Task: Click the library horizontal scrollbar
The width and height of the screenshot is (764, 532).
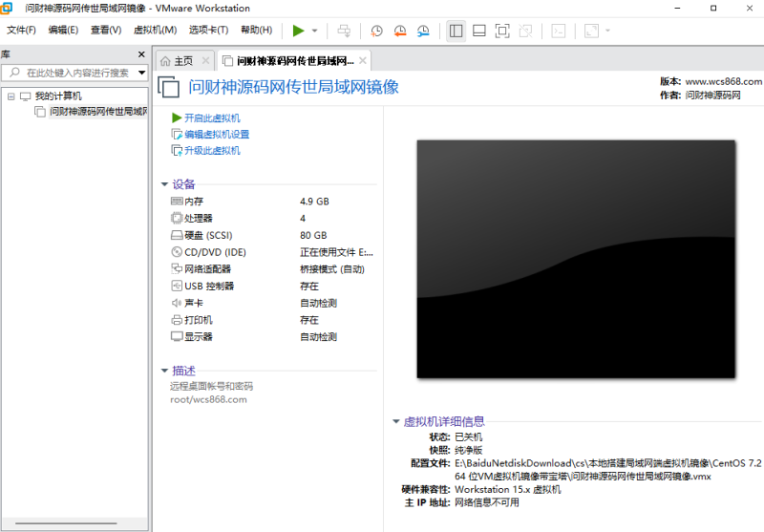Action: (66, 523)
